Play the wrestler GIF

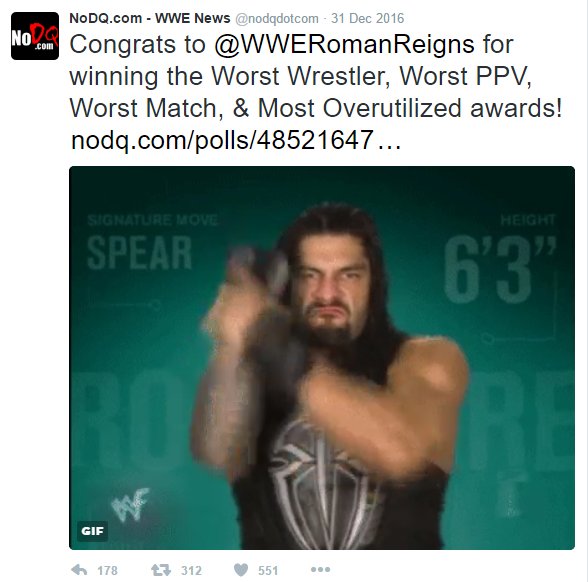click(x=322, y=358)
